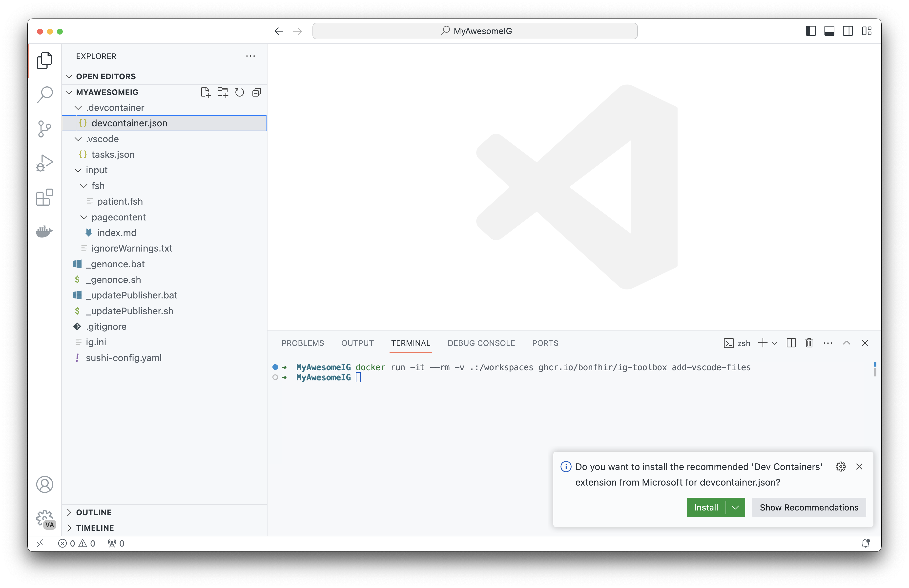Click the MyAwesomeIG command center search box

[x=475, y=31]
